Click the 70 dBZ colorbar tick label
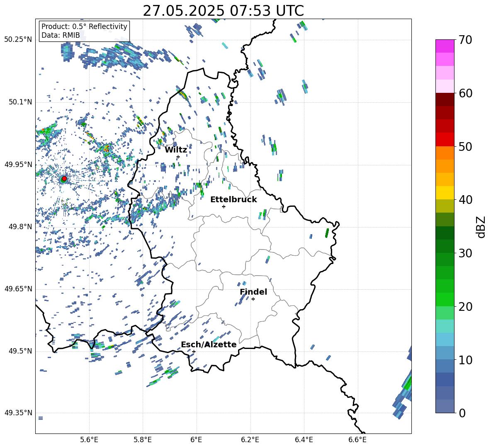 tap(465, 40)
